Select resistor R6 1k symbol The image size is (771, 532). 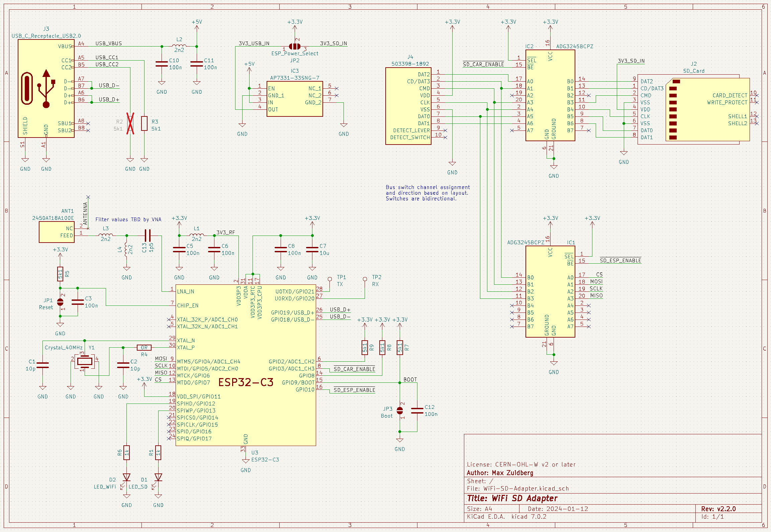click(x=126, y=453)
